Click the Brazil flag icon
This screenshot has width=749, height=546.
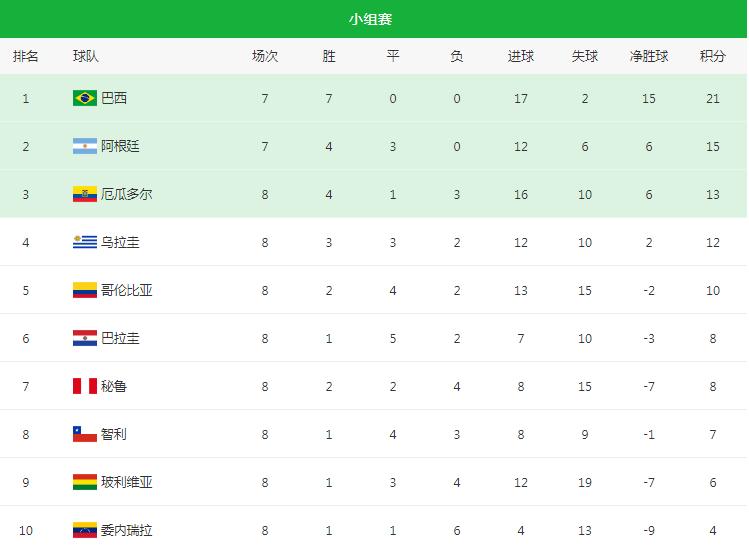(85, 98)
